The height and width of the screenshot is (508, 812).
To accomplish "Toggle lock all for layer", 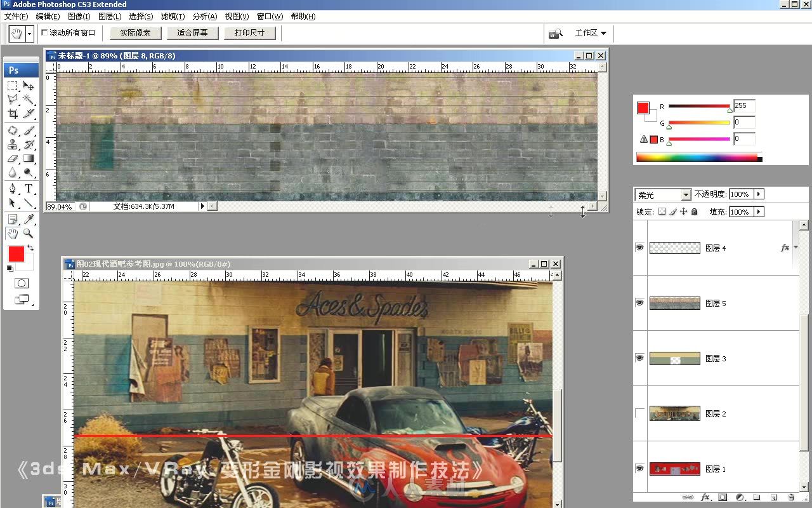I will (x=695, y=211).
